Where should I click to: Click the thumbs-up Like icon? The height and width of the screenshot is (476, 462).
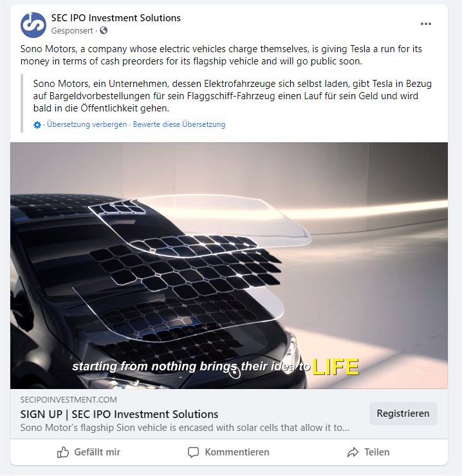(63, 452)
